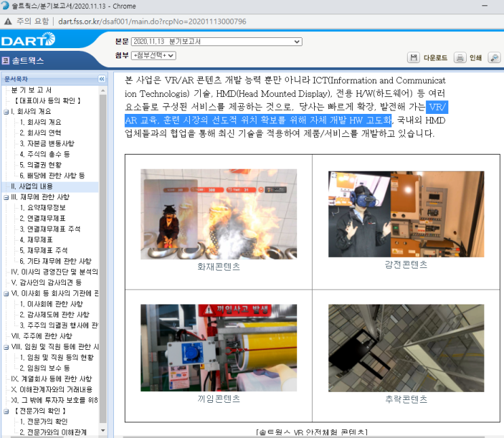Click the 화재콘텐츠 fire simulation image

pos(219,214)
